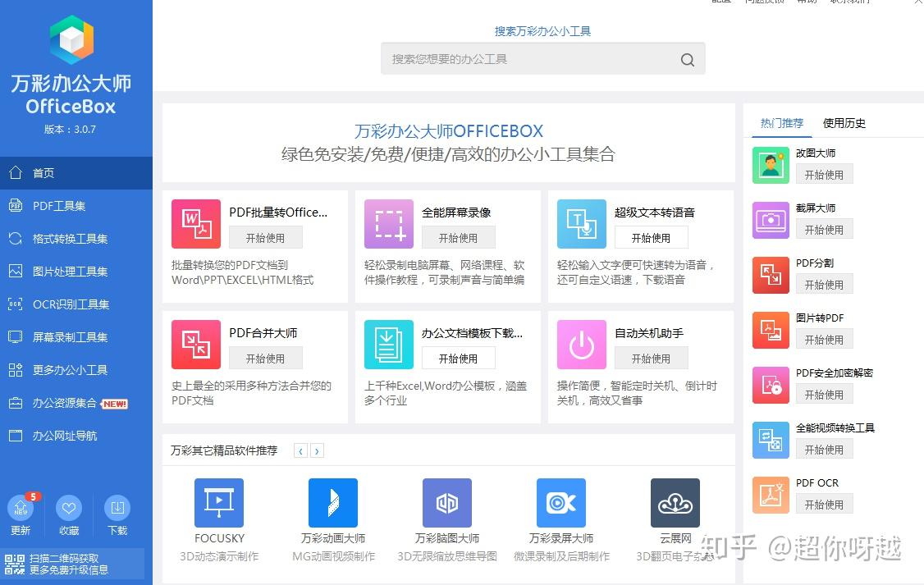Viewport: 924px width, 585px height.
Task: Open the 首页 home page
Action: point(76,173)
